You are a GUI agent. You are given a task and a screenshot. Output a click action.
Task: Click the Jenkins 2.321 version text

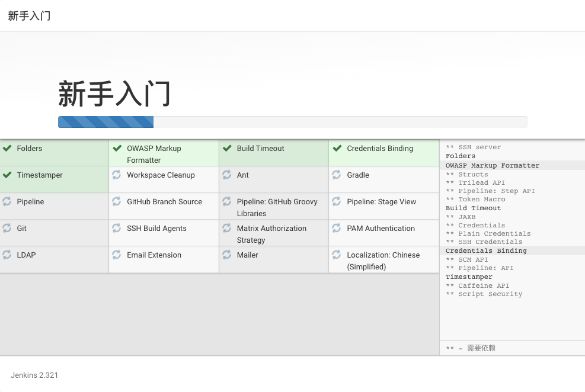[34, 375]
